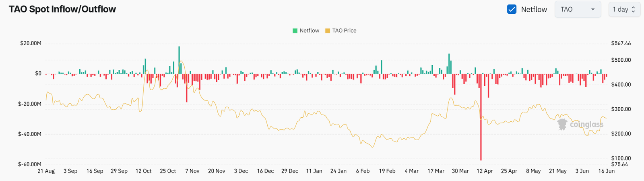Click the 16 Jun date label
The width and height of the screenshot is (644, 181).
click(x=606, y=171)
